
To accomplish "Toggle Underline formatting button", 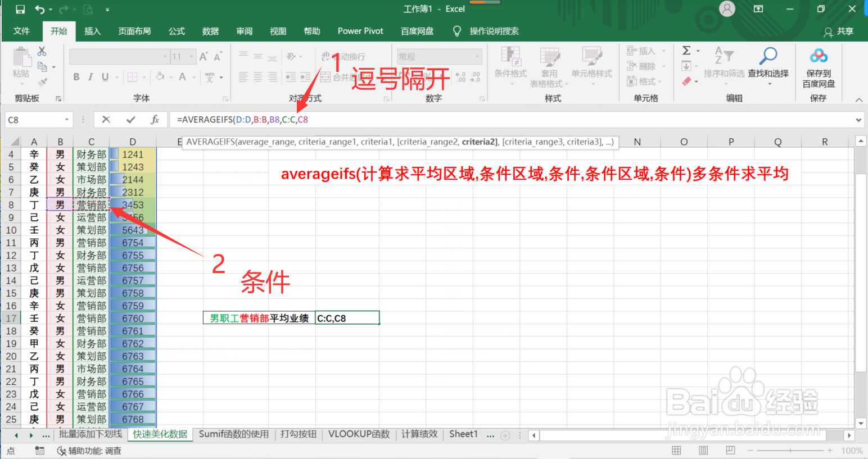I will point(105,77).
